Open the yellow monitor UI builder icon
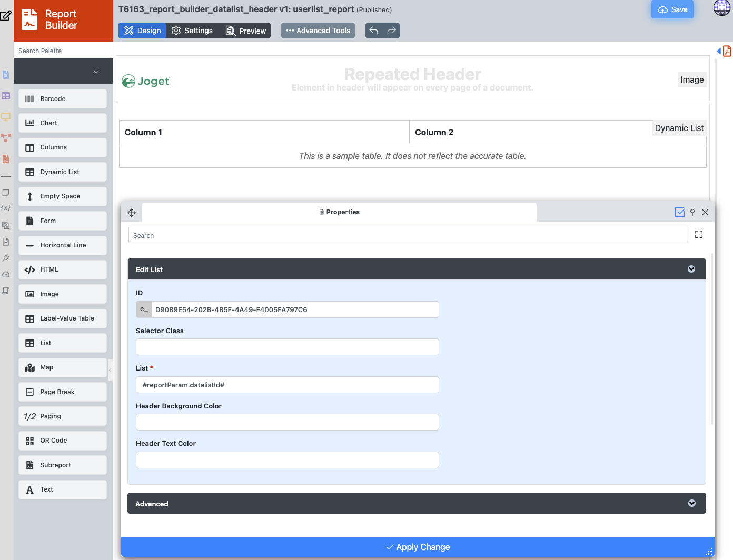The width and height of the screenshot is (733, 560). (6, 117)
